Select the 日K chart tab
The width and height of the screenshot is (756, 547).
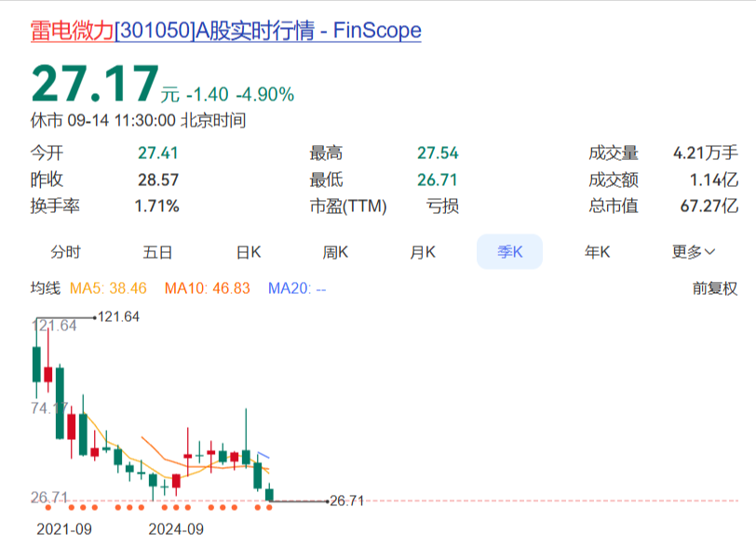[x=249, y=251]
